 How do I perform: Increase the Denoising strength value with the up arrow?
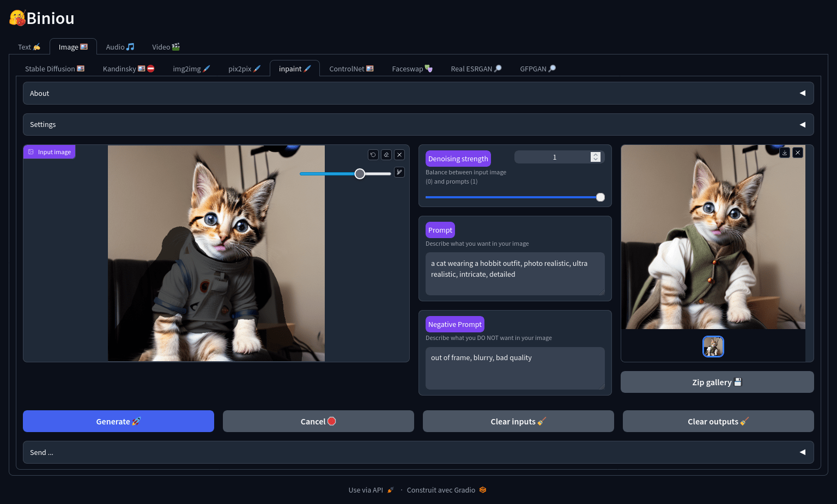tap(596, 155)
